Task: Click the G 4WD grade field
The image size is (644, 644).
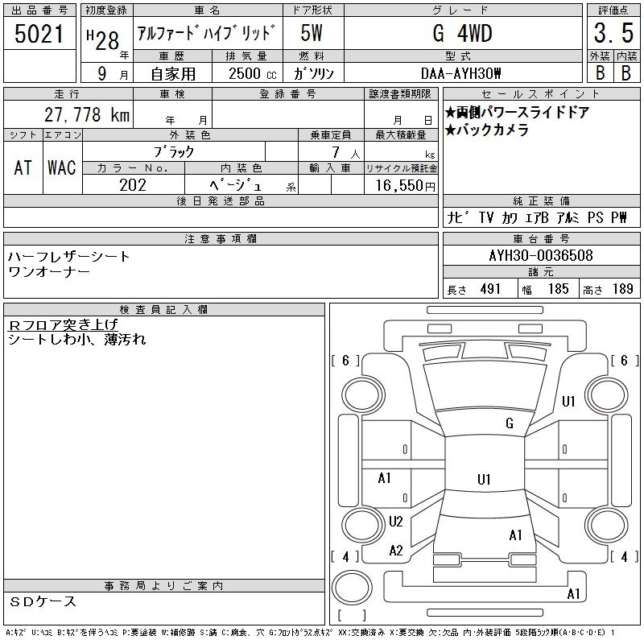Action: pos(461,34)
